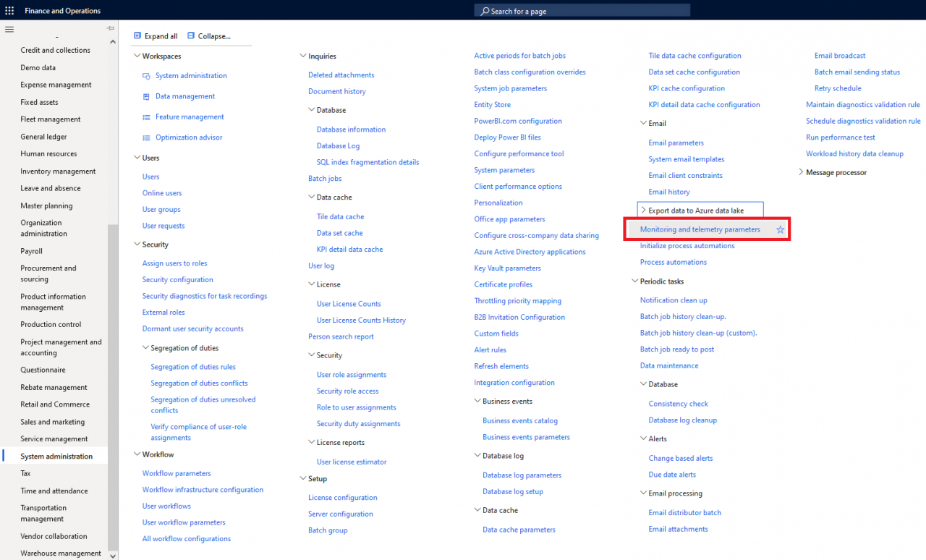
Task: Click the Expand all icon
Action: pyautogui.click(x=137, y=35)
